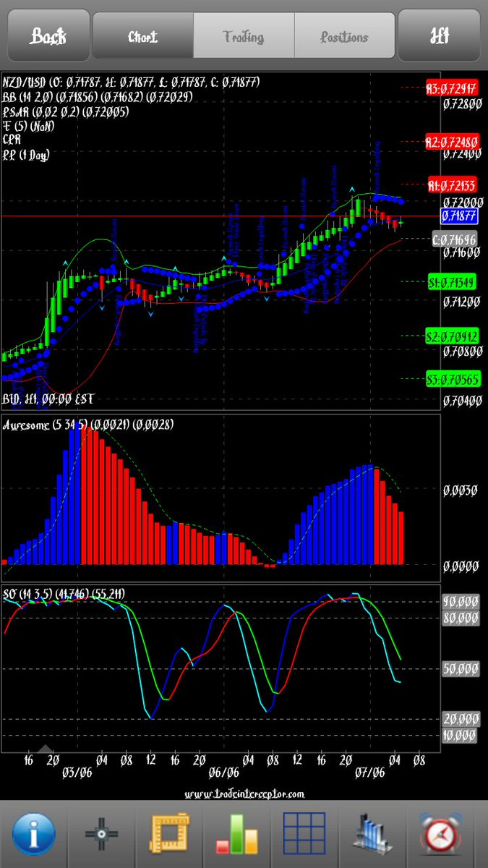Tap the BID, H1, 00:00 EST label
The height and width of the screenshot is (868, 488).
click(48, 399)
